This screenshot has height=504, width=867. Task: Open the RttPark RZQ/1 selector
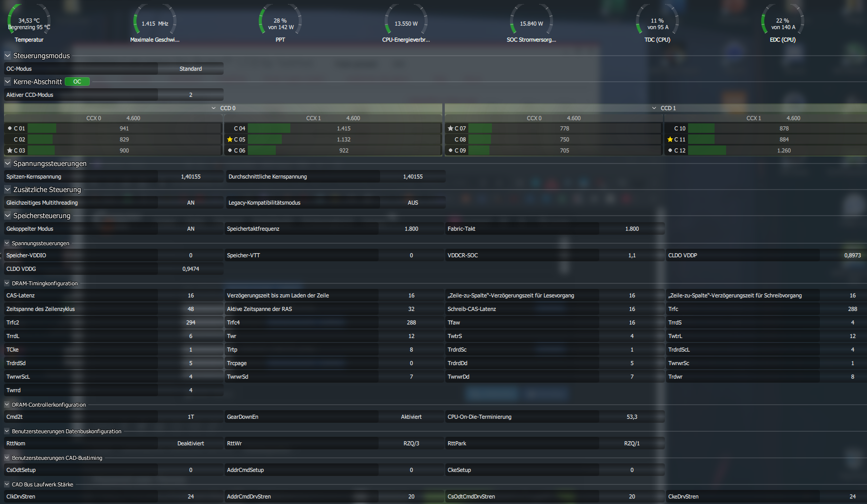pos(632,443)
